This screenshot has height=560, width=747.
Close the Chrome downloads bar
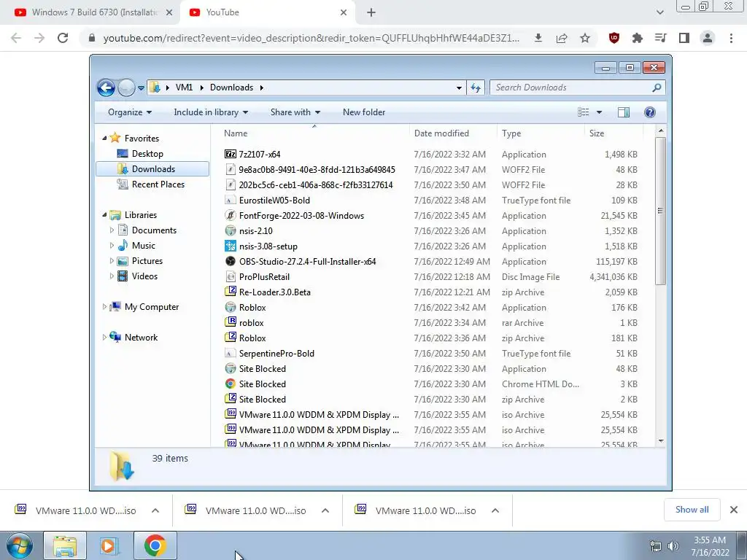pos(734,510)
